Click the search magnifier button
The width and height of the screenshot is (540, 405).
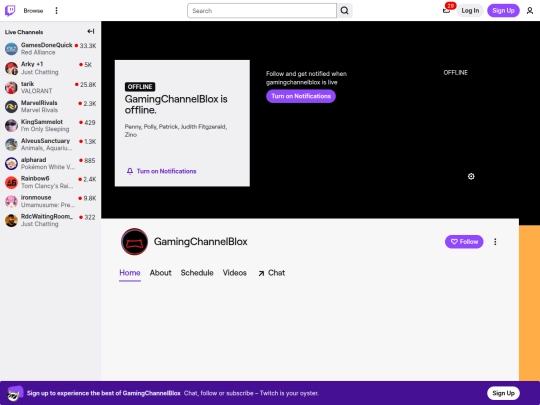pyautogui.click(x=344, y=11)
